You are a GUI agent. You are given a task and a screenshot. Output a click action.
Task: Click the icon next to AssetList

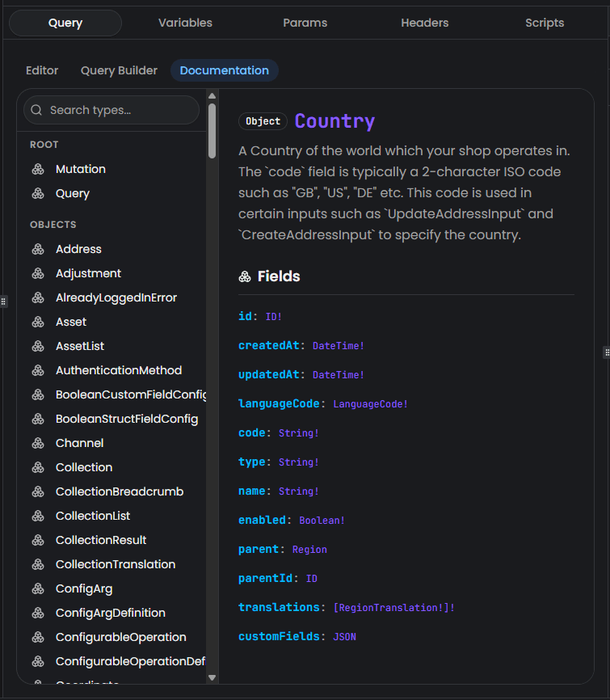[38, 346]
